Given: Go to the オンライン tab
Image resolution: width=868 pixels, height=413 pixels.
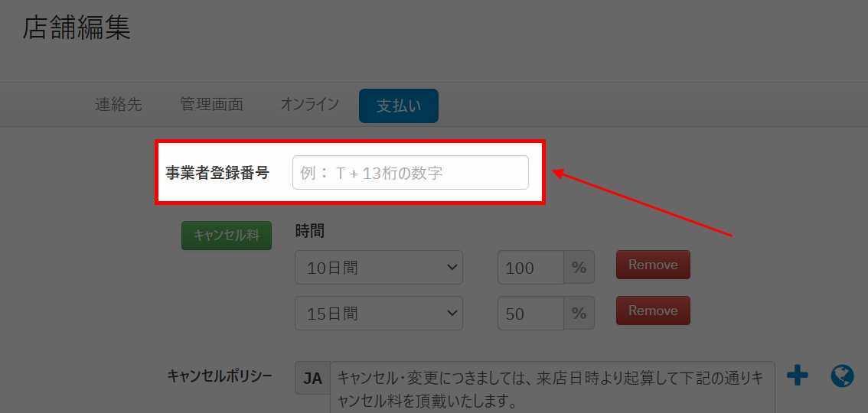Looking at the screenshot, I should [x=309, y=105].
